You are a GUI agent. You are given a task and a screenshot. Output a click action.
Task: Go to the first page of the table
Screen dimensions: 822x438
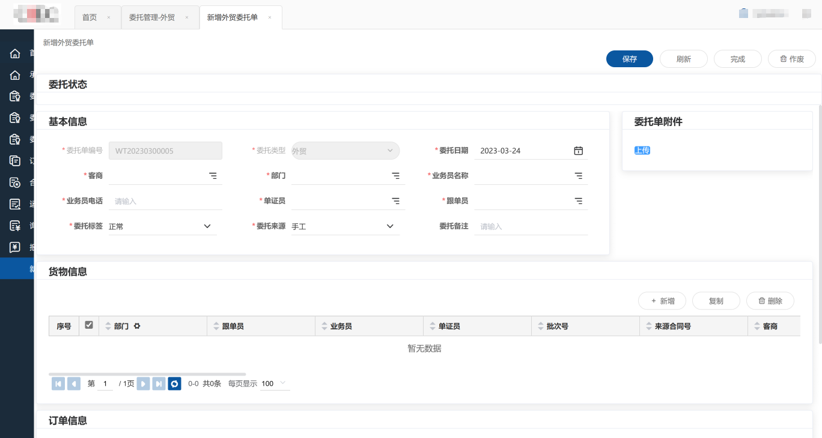point(58,383)
